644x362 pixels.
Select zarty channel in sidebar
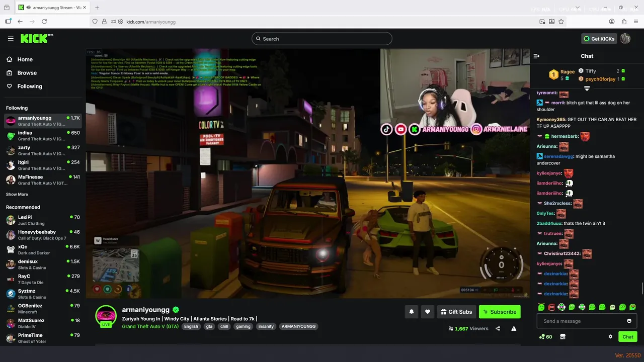click(x=43, y=150)
